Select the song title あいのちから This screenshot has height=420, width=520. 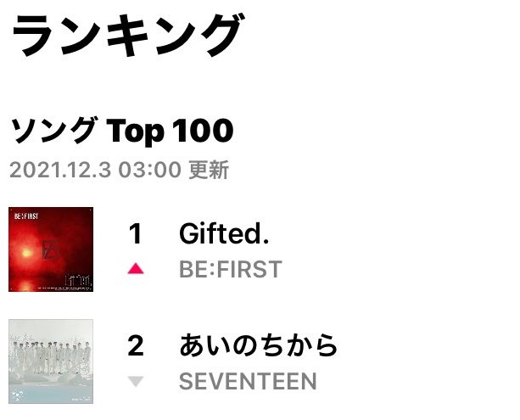click(x=259, y=345)
